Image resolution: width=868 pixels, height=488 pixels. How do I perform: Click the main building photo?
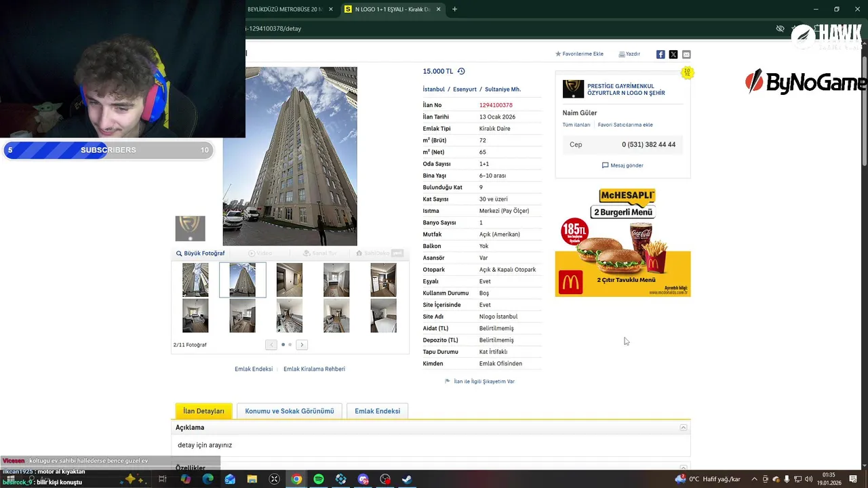coord(290,156)
